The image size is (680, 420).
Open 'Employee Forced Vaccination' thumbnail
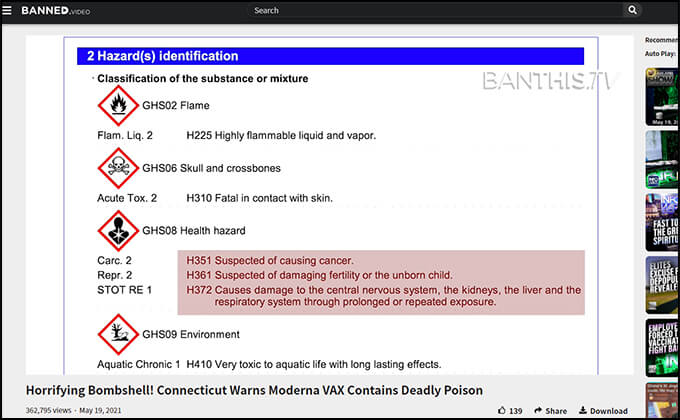click(662, 348)
